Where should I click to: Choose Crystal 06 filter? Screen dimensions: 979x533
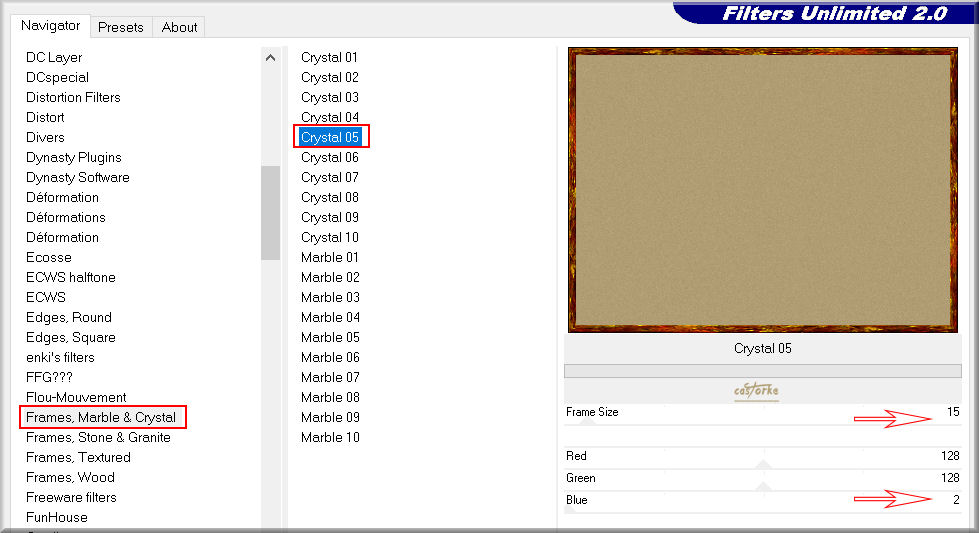point(330,157)
